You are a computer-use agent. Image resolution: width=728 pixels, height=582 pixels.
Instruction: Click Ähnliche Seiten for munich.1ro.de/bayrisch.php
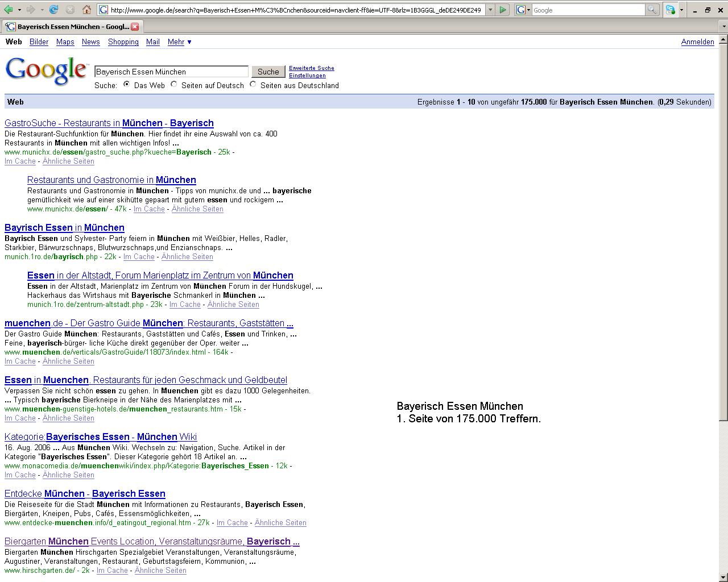pyautogui.click(x=187, y=257)
